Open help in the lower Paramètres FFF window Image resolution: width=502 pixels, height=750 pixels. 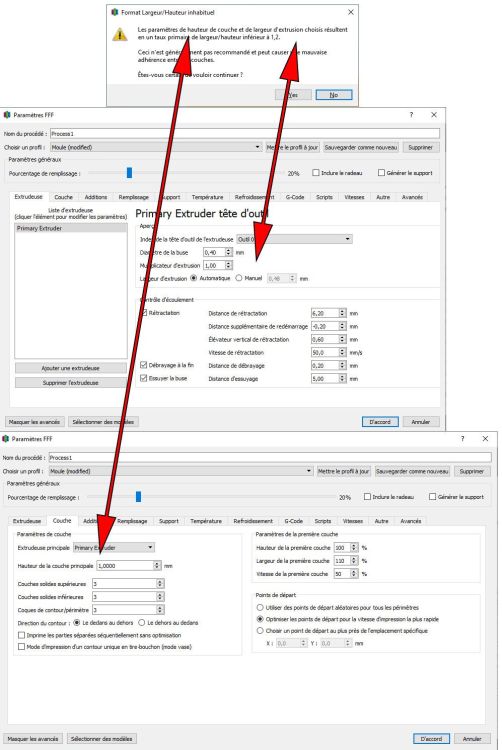462,439
